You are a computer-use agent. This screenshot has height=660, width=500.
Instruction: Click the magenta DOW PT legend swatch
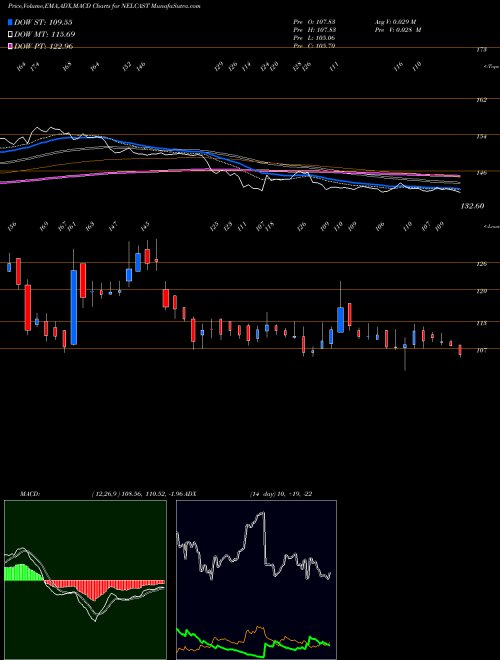tap(10, 46)
